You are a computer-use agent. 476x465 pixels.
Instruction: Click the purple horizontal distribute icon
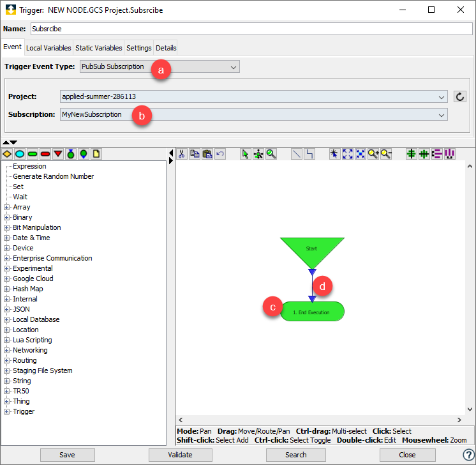437,154
